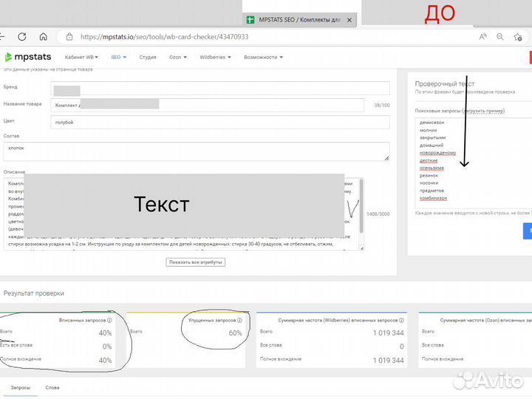Click the word носочки in search queries
This screenshot has width=532, height=399.
[x=429, y=183]
